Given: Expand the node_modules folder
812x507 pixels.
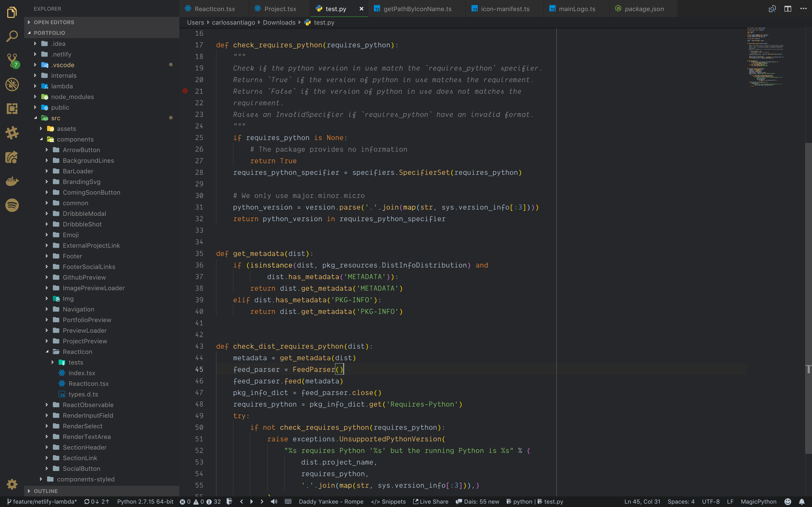Looking at the screenshot, I should pos(72,97).
